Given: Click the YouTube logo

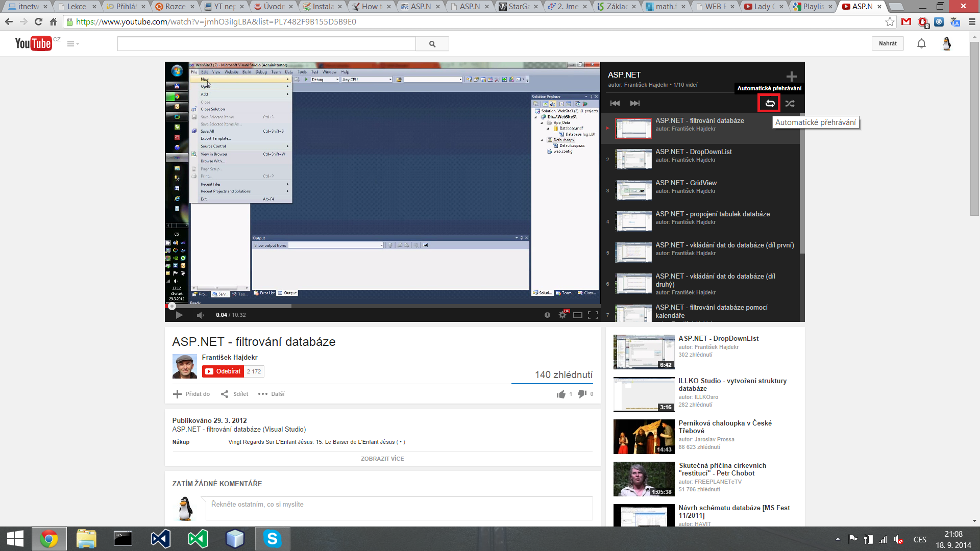Looking at the screenshot, I should coord(34,43).
